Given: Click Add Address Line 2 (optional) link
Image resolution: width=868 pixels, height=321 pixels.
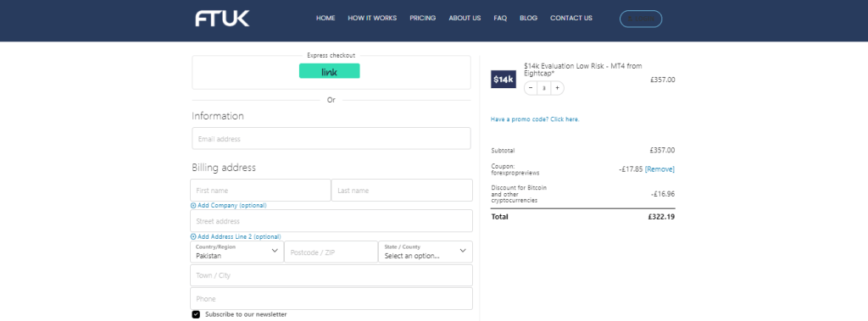Looking at the screenshot, I should [239, 236].
